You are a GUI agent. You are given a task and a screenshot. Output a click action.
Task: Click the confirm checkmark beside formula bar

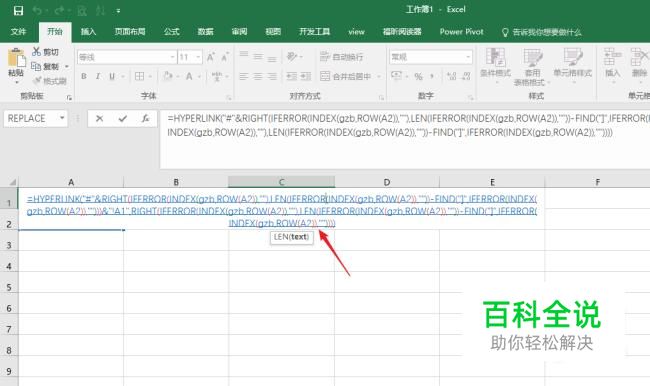122,119
